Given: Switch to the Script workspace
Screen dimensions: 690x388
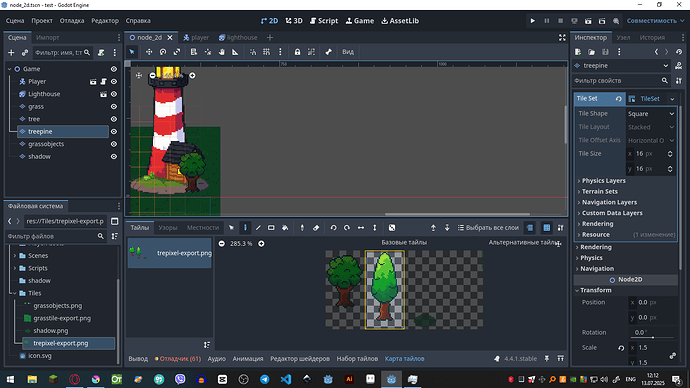Looking at the screenshot, I should [324, 21].
